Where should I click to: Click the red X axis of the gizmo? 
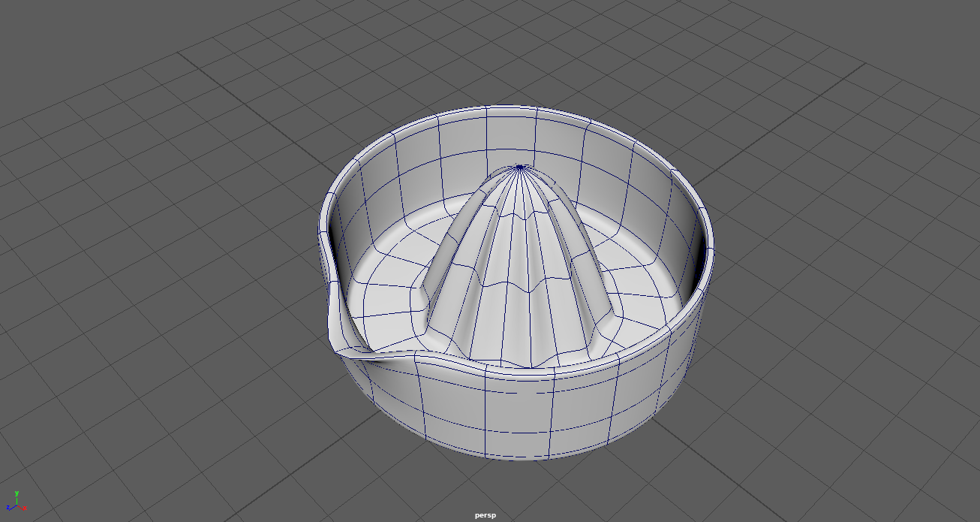point(22,508)
